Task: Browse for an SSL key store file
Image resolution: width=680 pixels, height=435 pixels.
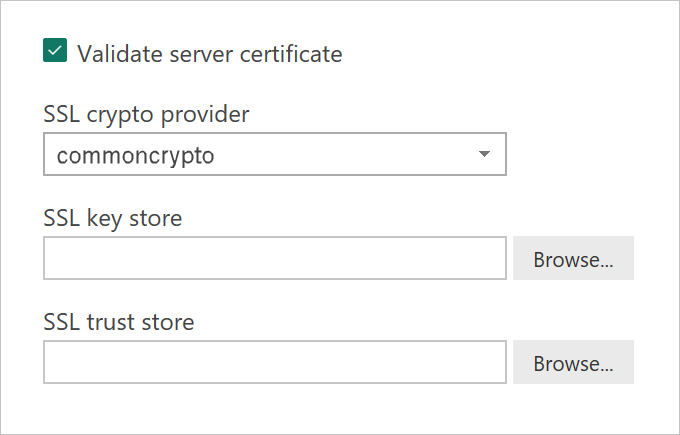Action: 573,259
